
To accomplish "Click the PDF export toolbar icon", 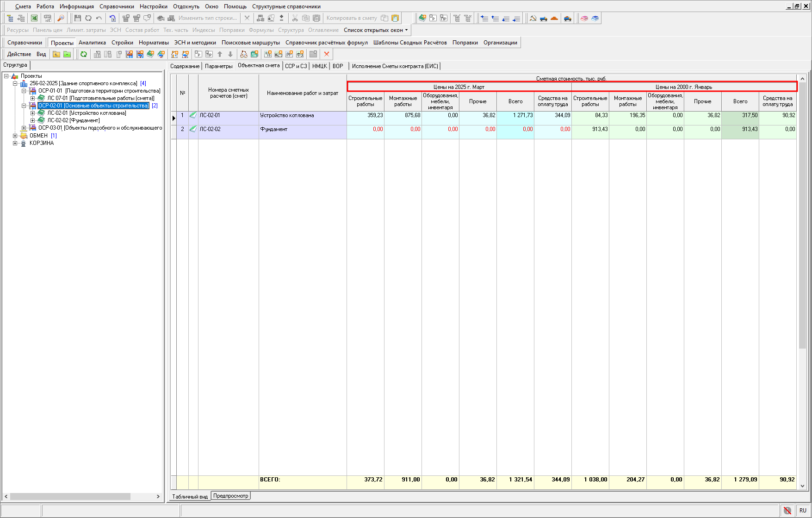I will [x=47, y=18].
